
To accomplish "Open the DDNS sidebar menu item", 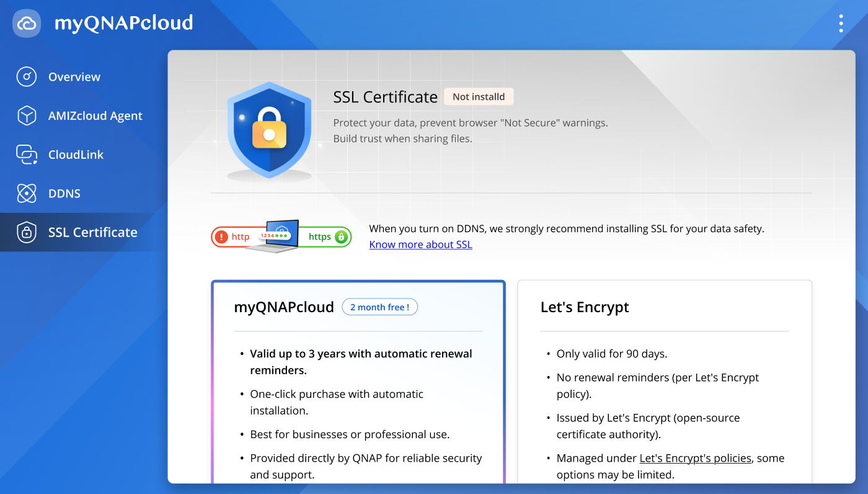I will [x=64, y=194].
